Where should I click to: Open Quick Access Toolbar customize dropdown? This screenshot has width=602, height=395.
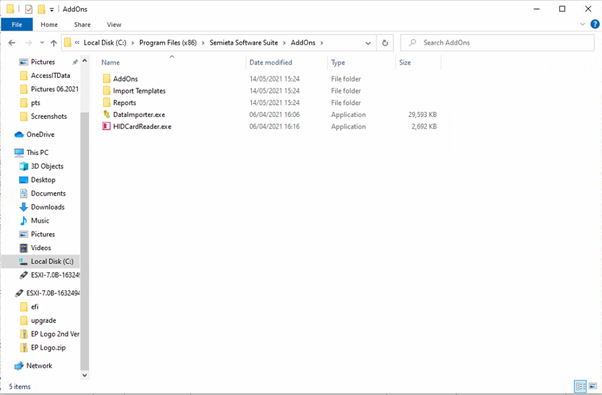coord(51,9)
